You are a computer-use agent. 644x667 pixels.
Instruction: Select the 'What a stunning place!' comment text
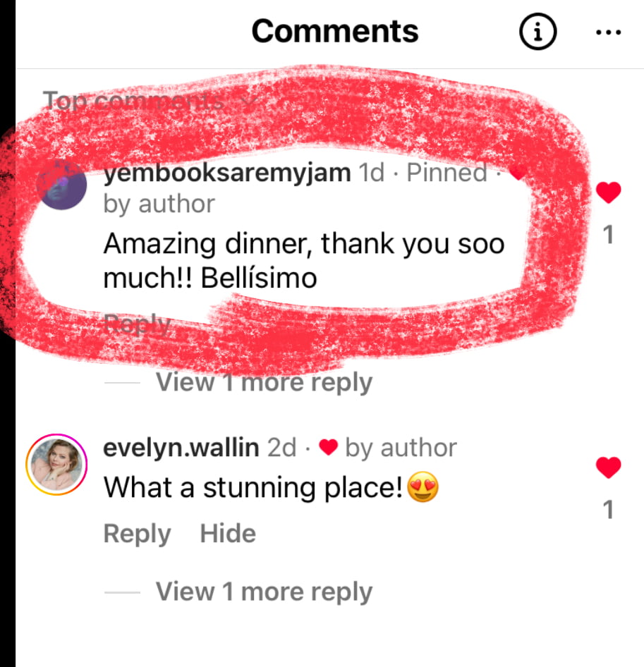point(271,487)
